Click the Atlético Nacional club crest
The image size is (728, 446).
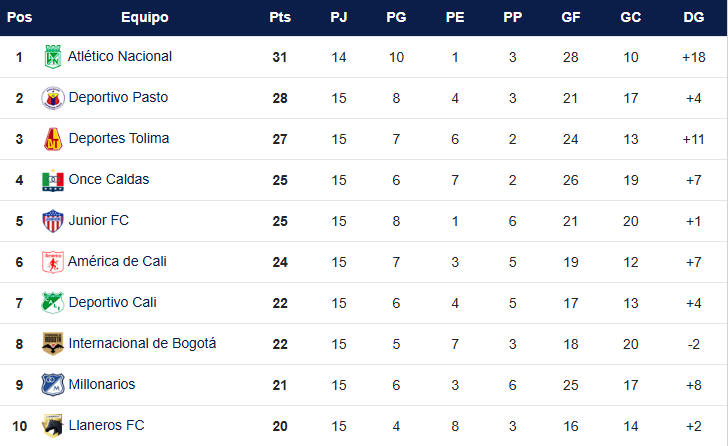52,57
